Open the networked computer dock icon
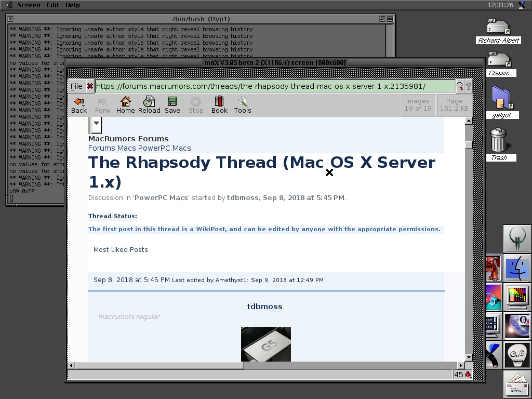Viewport: 532px width, 399px height. (x=494, y=297)
